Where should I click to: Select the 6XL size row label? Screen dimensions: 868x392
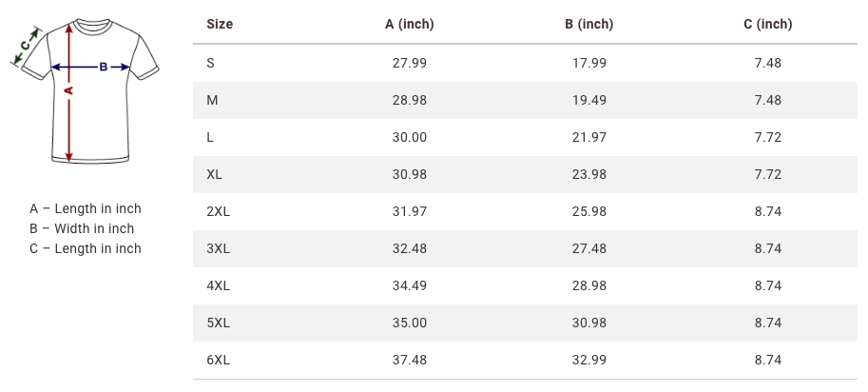tap(218, 360)
